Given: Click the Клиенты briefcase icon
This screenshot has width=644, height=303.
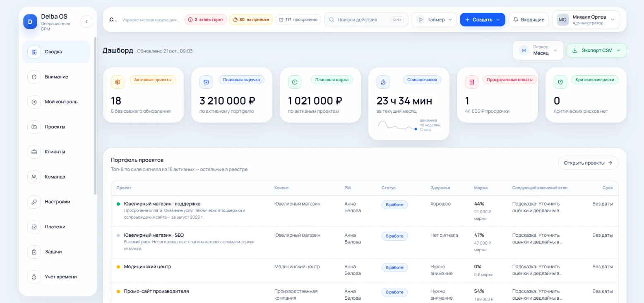Looking at the screenshot, I should point(34,152).
